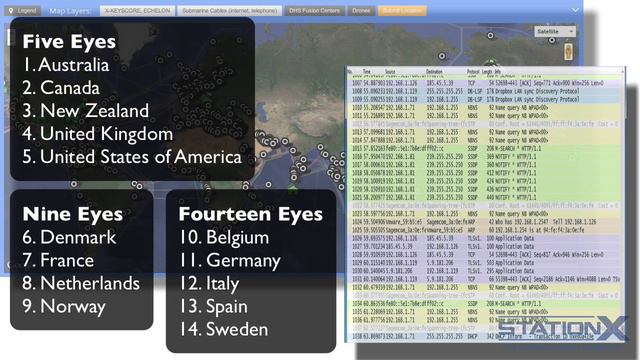The width and height of the screenshot is (640, 360).
Task: Sort packets by the Source column
Action: (x=390, y=72)
